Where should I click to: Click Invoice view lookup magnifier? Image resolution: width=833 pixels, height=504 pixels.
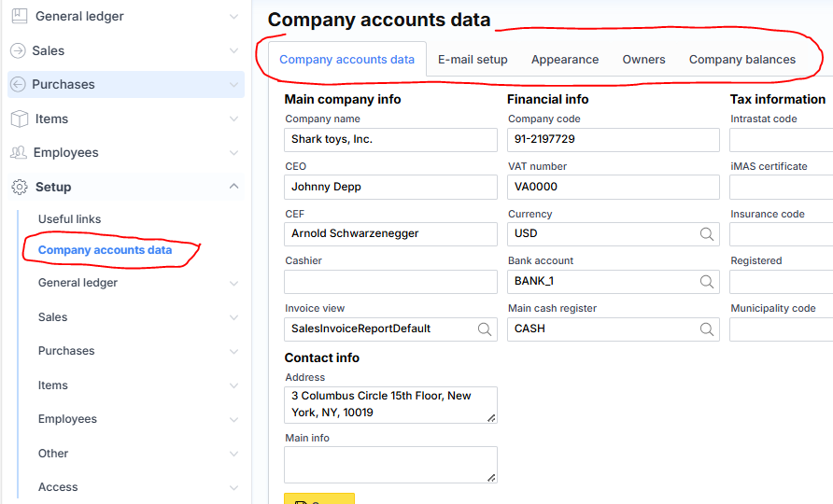pyautogui.click(x=485, y=329)
